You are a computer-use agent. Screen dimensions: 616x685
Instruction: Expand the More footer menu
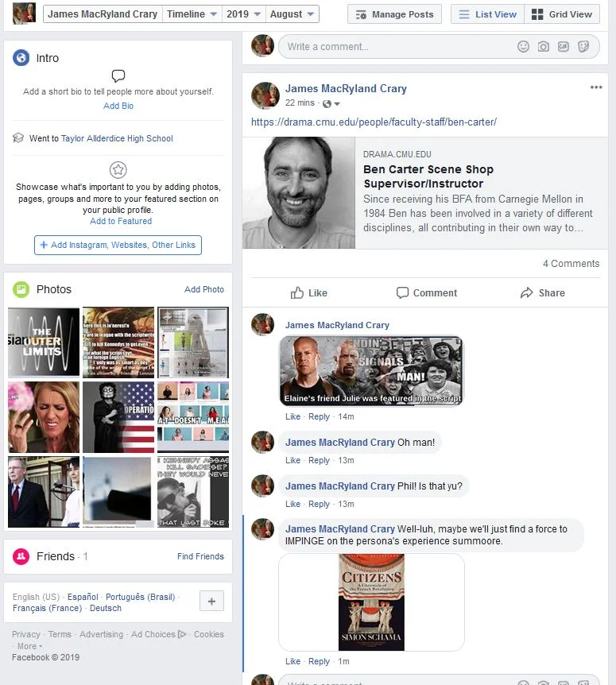(x=29, y=646)
